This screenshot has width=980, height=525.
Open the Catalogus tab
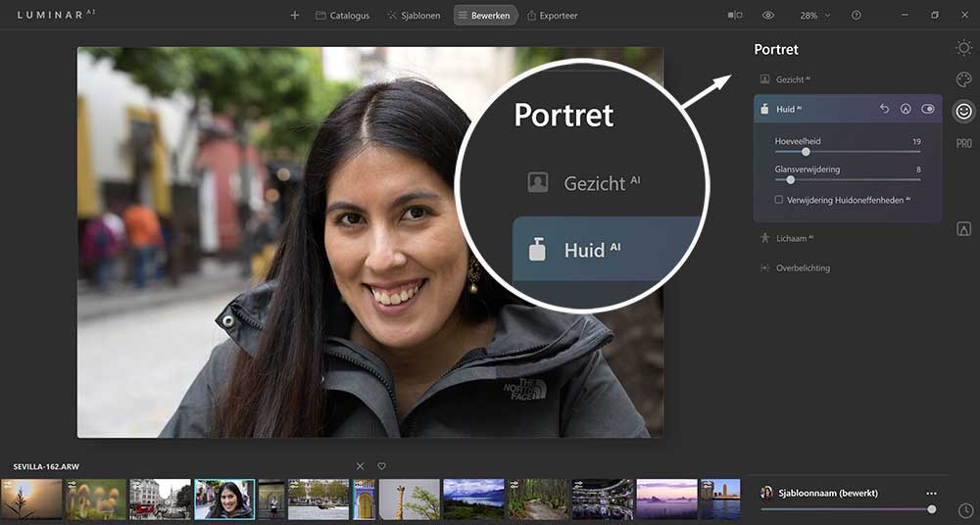342,15
